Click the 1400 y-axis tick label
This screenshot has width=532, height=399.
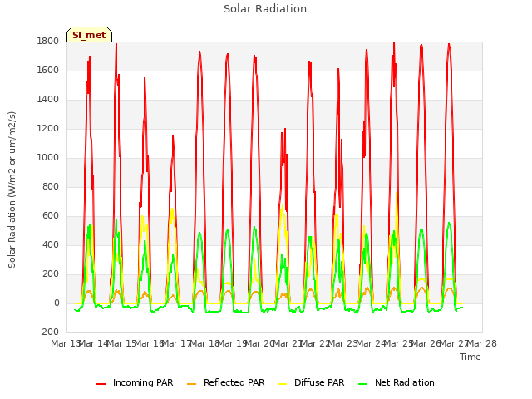click(x=48, y=100)
